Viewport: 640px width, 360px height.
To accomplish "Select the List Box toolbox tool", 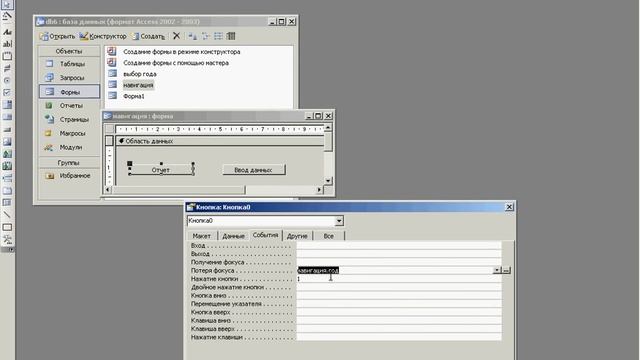I will coord(7,117).
